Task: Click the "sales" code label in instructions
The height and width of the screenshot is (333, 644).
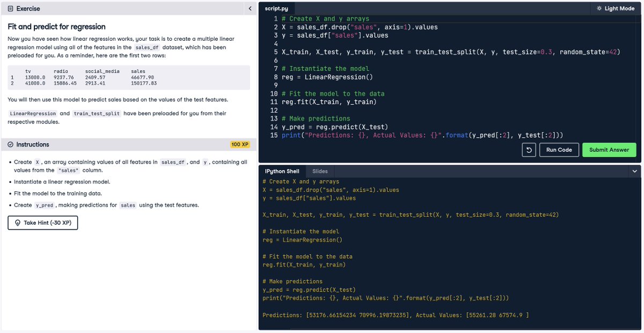Action: pyautogui.click(x=68, y=170)
